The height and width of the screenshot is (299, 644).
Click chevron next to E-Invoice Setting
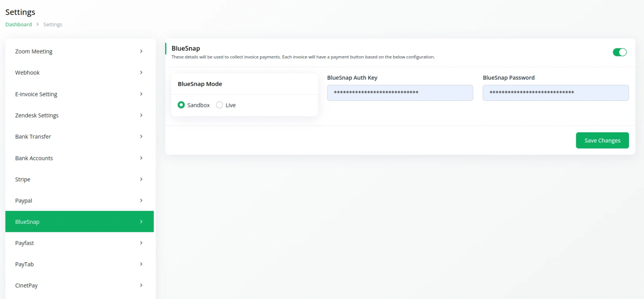[141, 94]
